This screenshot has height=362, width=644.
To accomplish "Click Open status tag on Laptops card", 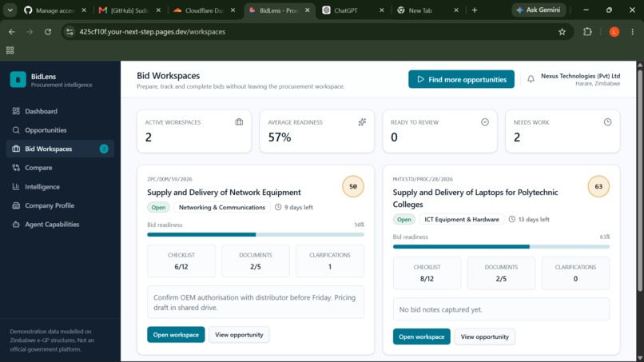I will point(404,220).
